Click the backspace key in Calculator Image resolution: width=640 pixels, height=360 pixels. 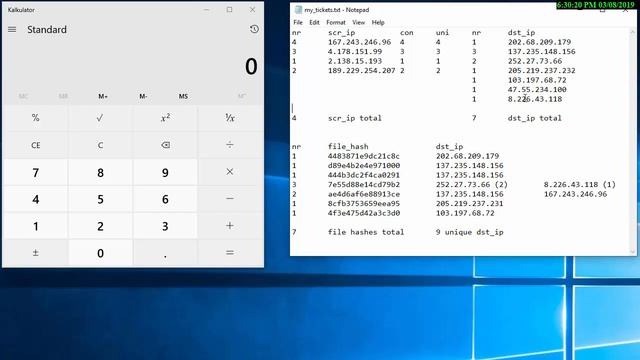[165, 145]
